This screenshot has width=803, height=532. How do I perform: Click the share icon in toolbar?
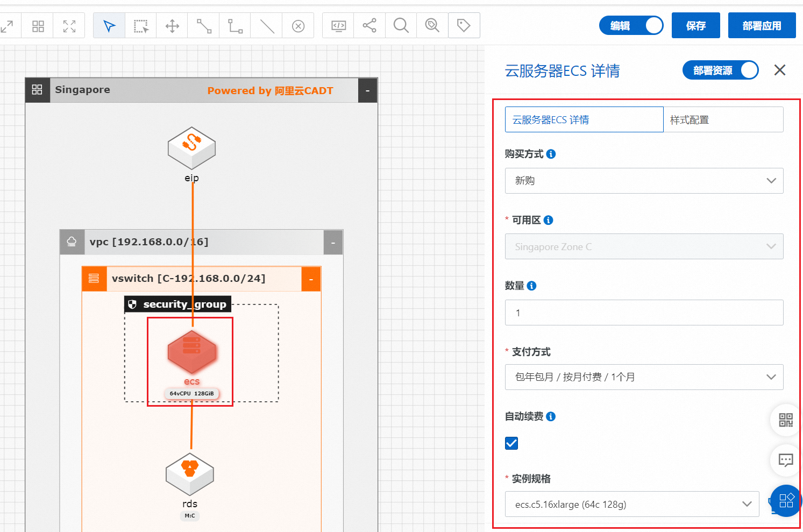coord(369,26)
